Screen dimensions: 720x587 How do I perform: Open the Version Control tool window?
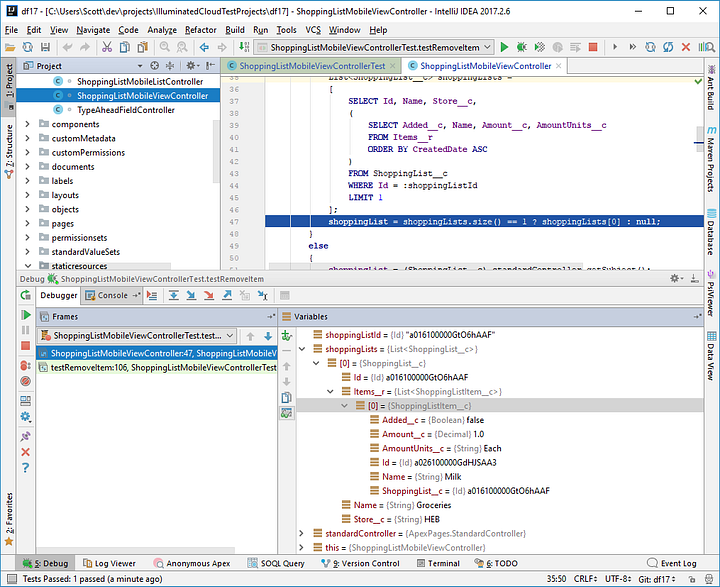[x=360, y=563]
